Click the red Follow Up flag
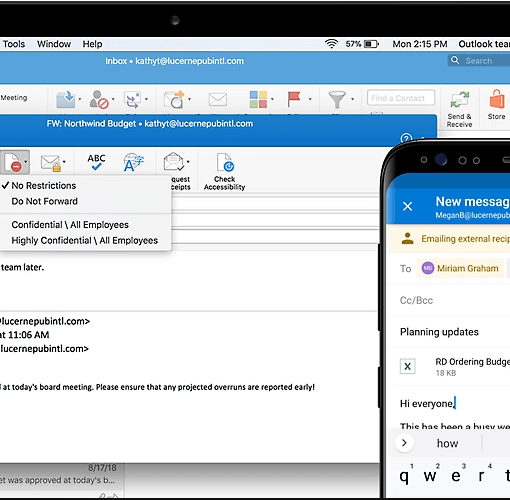Viewport: 510px width, 500px height. coord(294,99)
